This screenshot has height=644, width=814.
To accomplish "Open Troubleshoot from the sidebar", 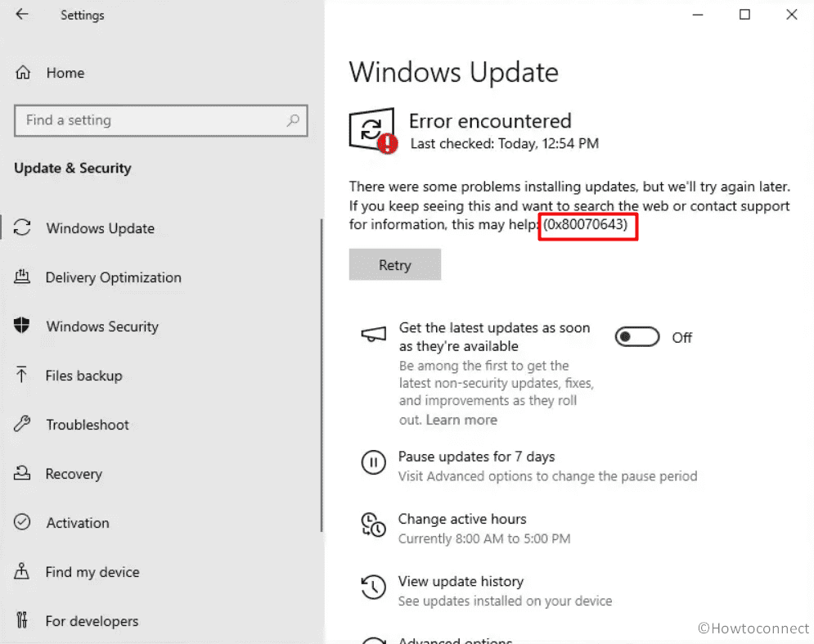I will (x=24, y=425).
